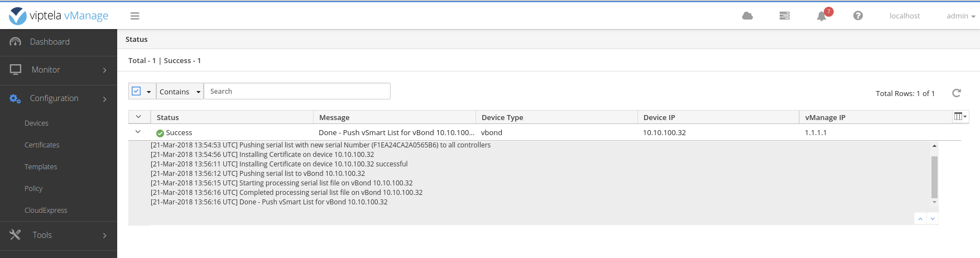Toggle the header row expand chevron
The image size is (980, 258).
[138, 117]
